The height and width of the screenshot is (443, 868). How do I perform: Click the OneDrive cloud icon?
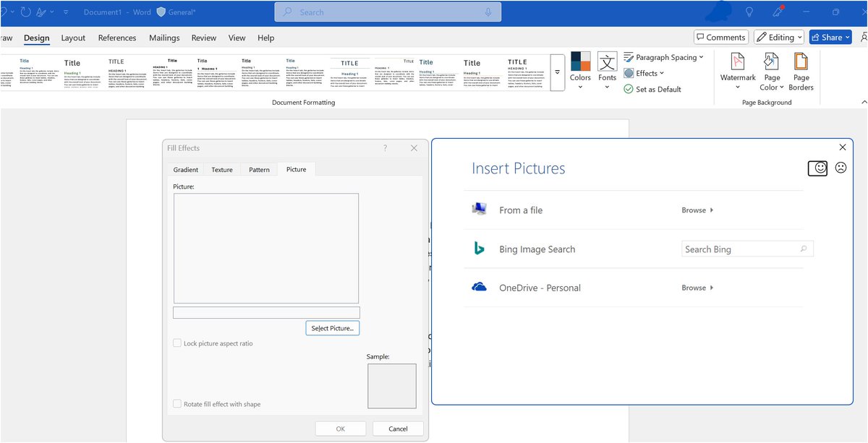tap(479, 288)
